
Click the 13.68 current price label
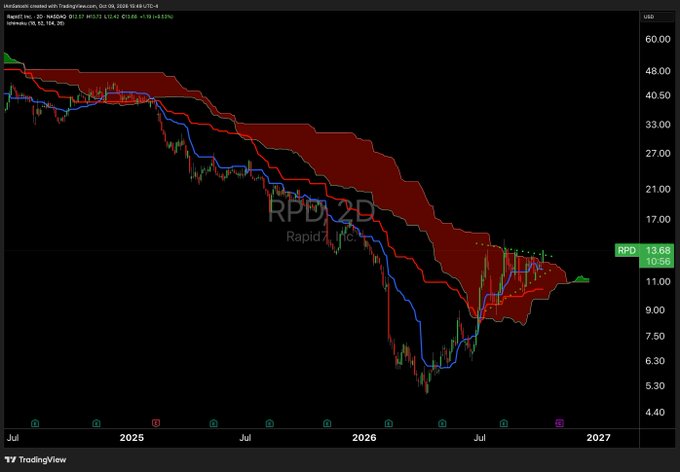click(x=657, y=250)
